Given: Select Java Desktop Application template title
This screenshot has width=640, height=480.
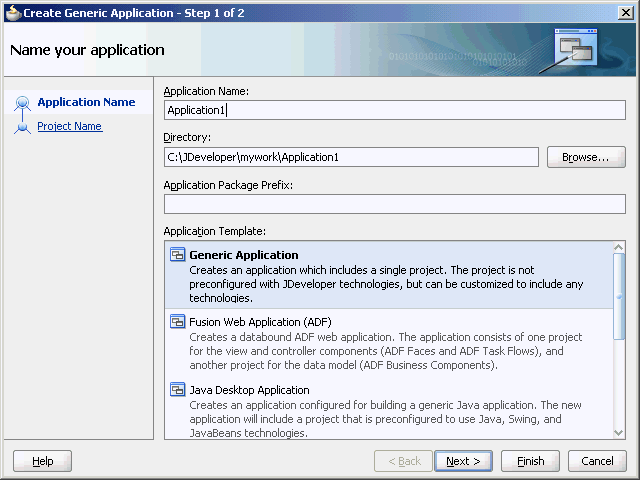Looking at the screenshot, I should [249, 390].
